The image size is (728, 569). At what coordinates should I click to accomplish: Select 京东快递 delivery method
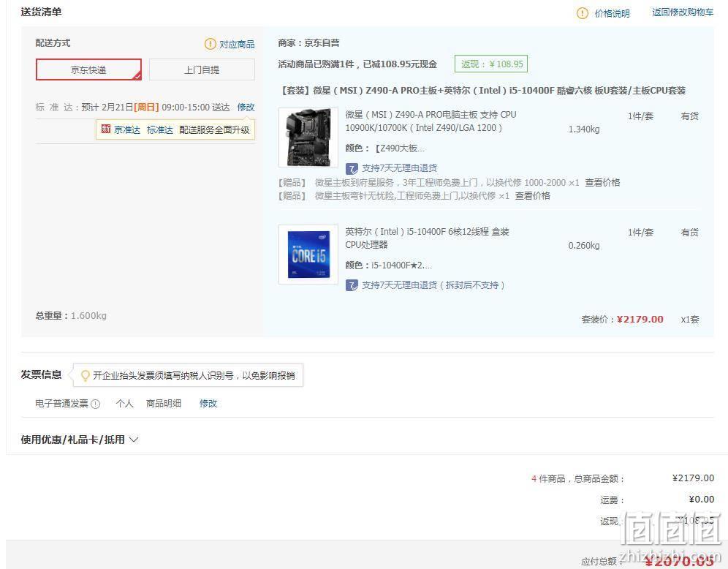point(88,69)
